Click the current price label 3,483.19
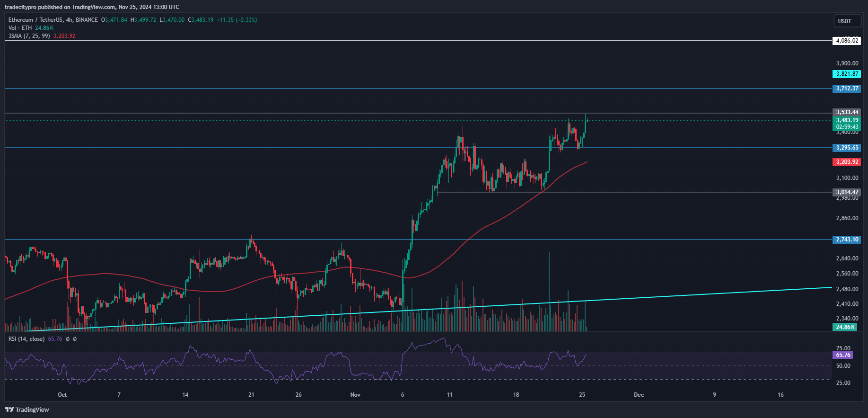Viewport: 868px width, 418px height. click(847, 120)
